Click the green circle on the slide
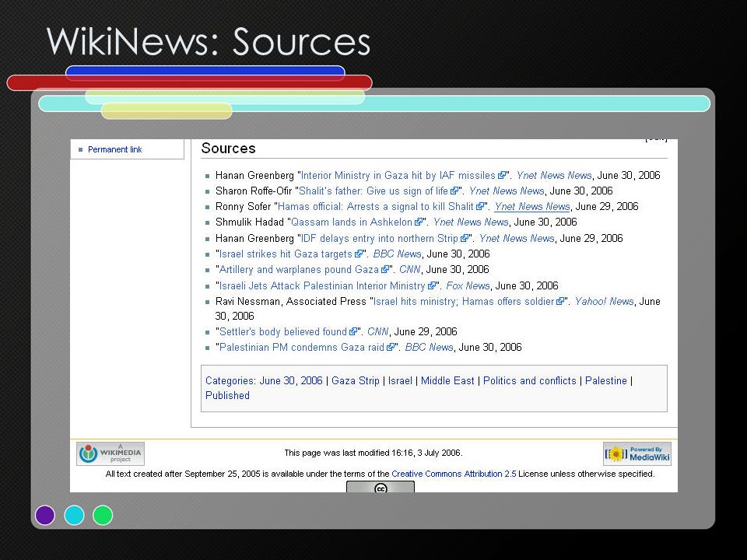Screen dimensions: 747x560 point(103,515)
